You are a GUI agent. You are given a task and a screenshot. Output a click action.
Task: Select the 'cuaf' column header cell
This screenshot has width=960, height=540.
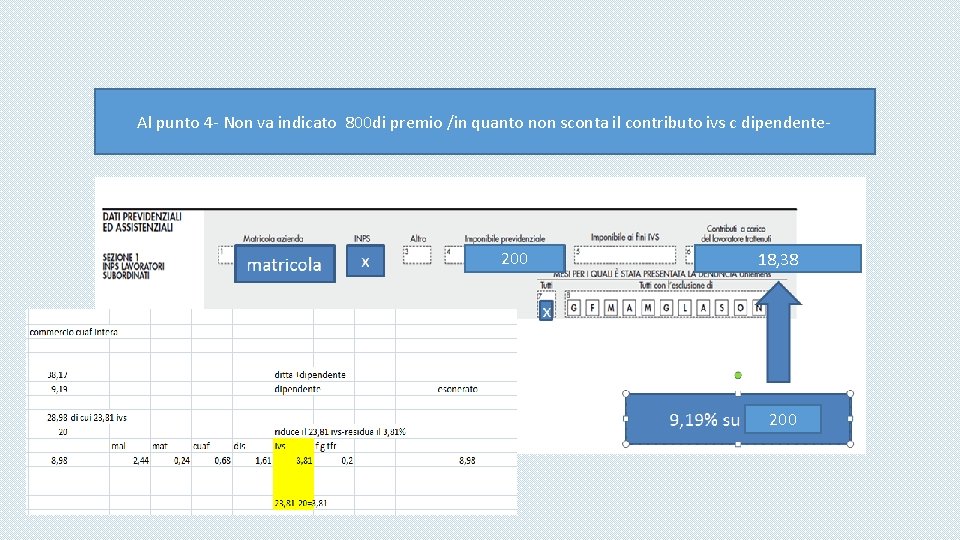pos(212,446)
